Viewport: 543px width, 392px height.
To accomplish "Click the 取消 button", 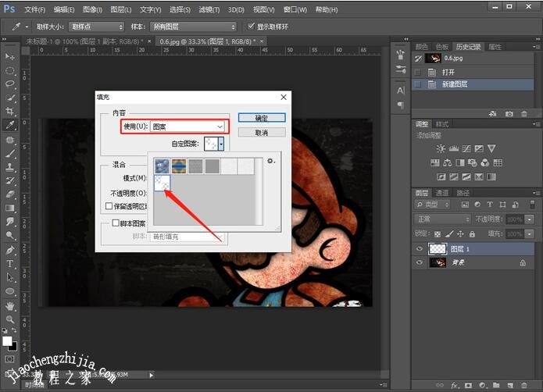I will tap(262, 133).
